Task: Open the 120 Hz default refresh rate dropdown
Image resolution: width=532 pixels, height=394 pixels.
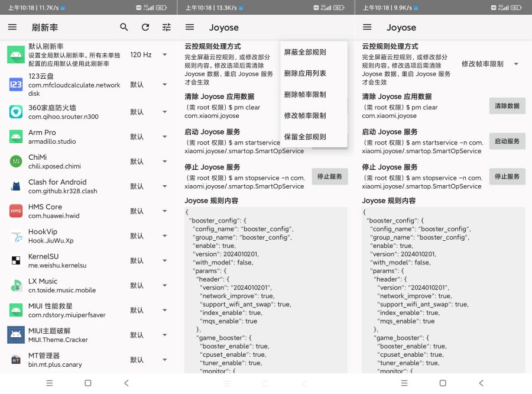Action: click(x=148, y=54)
